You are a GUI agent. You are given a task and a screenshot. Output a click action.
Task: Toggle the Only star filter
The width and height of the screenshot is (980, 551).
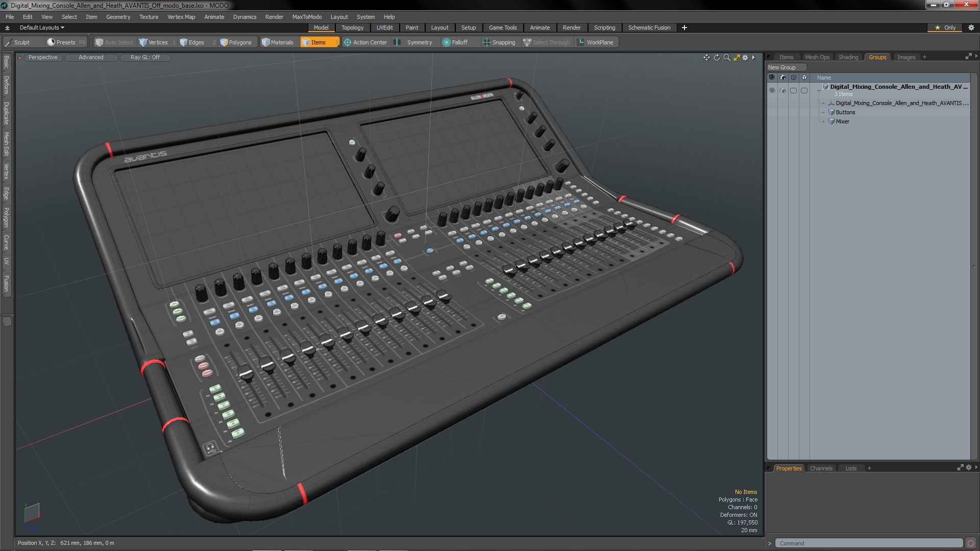[x=945, y=28]
